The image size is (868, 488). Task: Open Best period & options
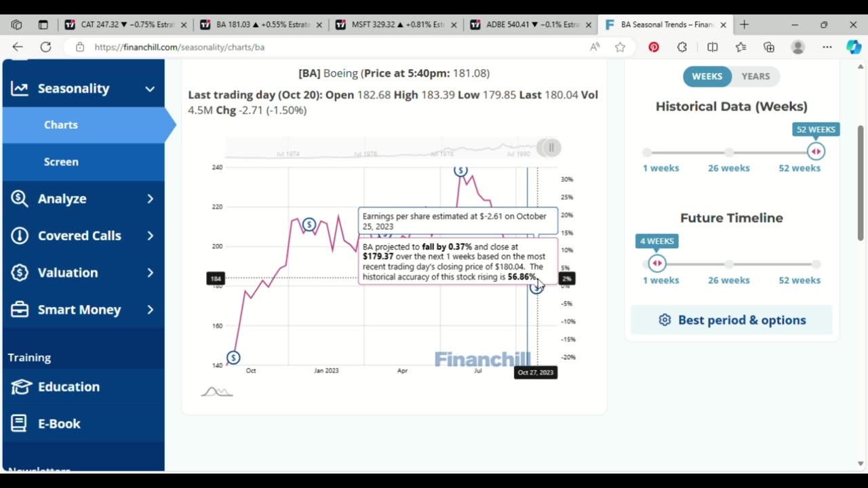pos(732,320)
